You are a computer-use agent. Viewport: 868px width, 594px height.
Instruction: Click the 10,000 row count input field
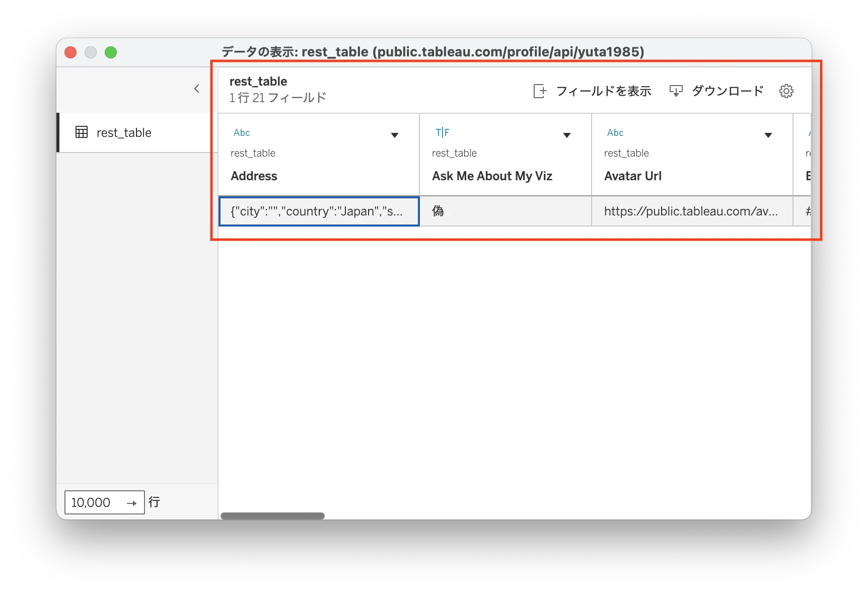pos(105,502)
